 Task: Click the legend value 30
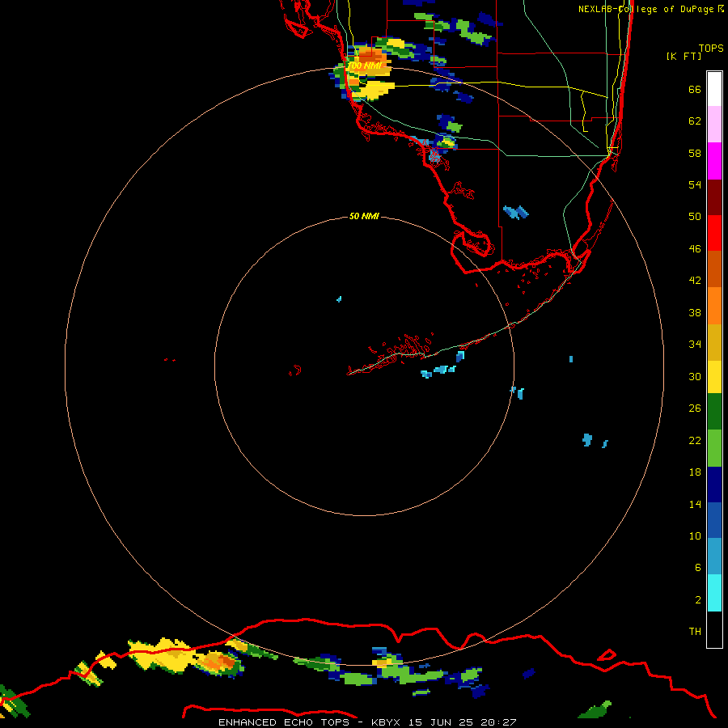(695, 376)
